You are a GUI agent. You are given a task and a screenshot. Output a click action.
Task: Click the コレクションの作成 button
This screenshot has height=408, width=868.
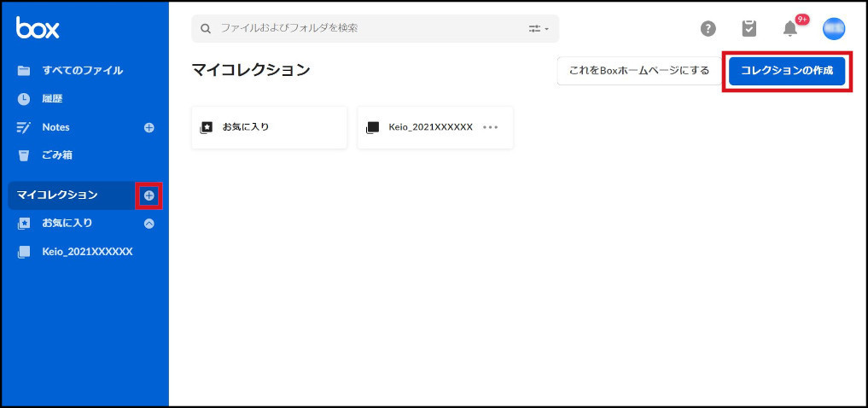pyautogui.click(x=786, y=71)
